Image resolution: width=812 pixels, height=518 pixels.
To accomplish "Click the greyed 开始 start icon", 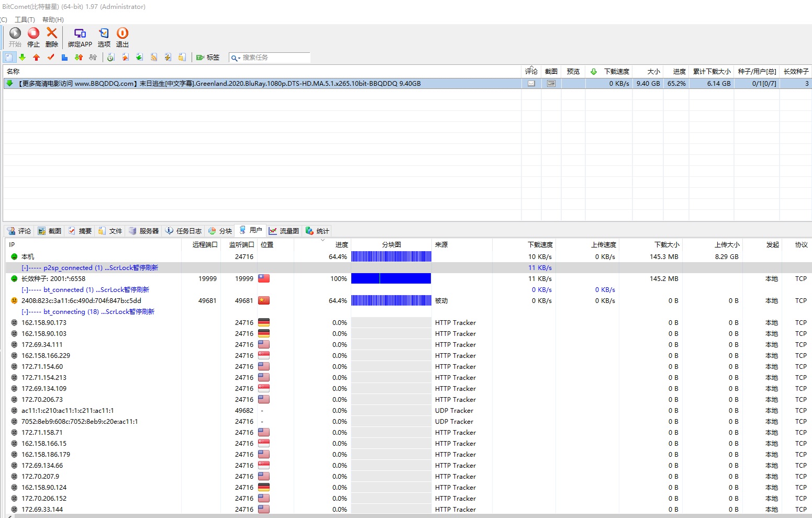I will (15, 33).
